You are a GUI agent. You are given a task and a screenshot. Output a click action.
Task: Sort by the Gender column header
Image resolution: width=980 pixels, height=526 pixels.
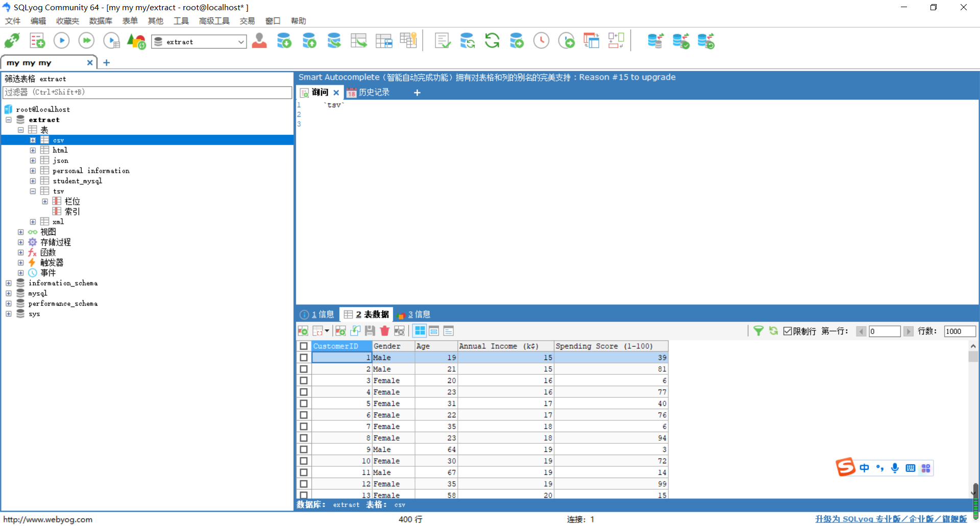pos(394,346)
